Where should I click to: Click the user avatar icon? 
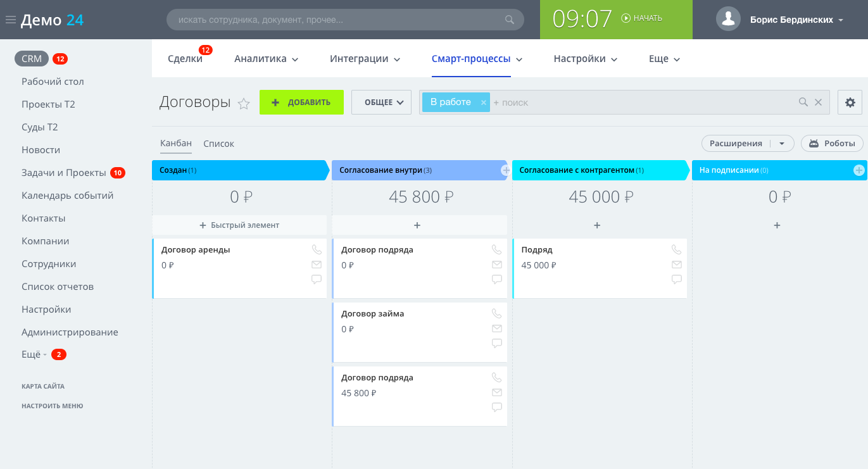pyautogui.click(x=729, y=19)
